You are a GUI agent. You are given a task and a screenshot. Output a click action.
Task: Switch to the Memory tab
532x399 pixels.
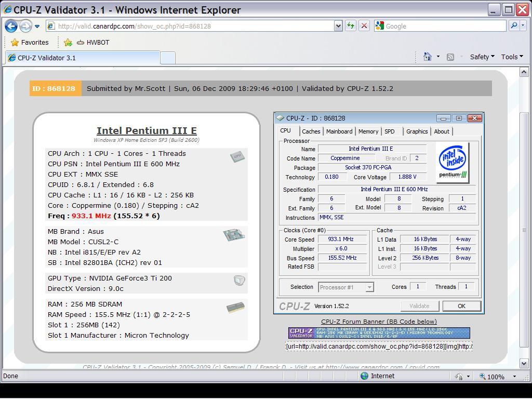[368, 131]
